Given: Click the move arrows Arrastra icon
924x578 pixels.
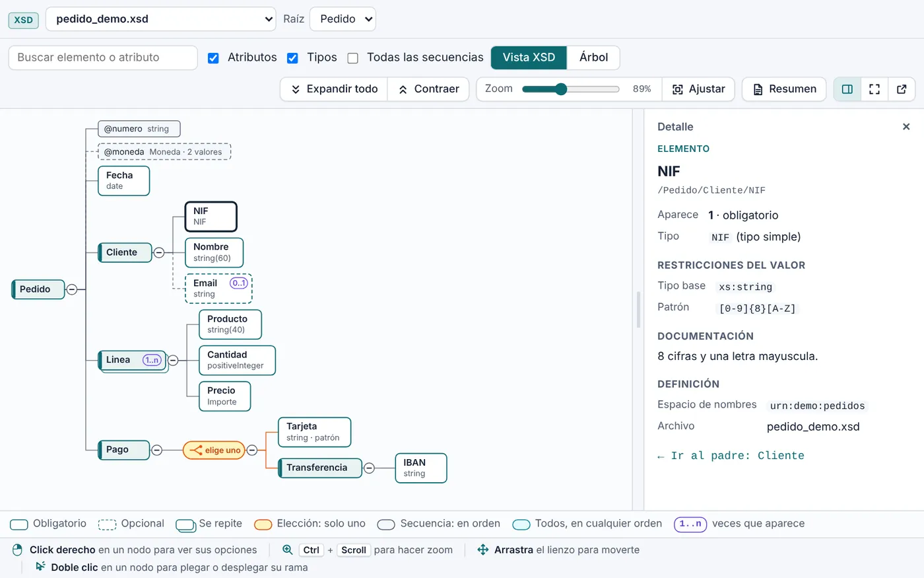Looking at the screenshot, I should pyautogui.click(x=483, y=550).
